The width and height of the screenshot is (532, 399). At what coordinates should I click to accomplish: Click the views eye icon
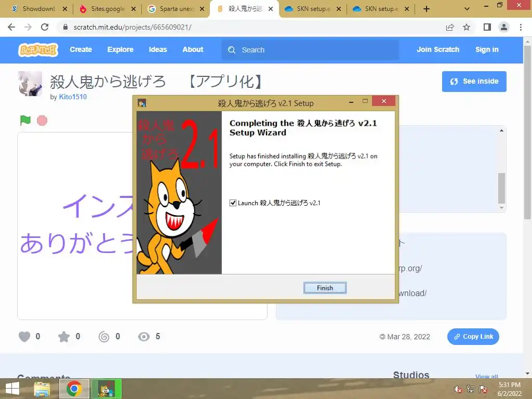click(144, 337)
